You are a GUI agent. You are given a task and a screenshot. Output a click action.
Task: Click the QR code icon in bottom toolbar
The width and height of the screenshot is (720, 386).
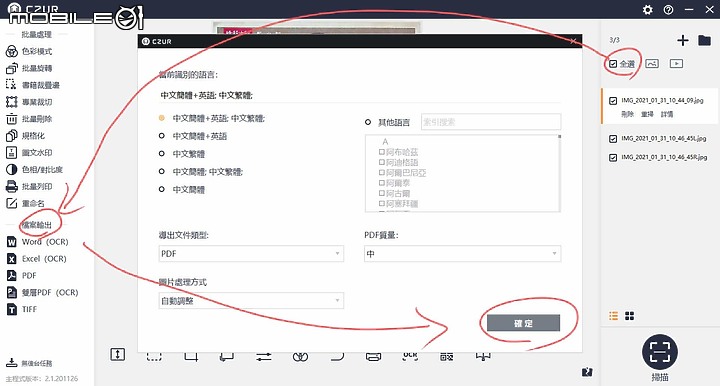[446, 357]
